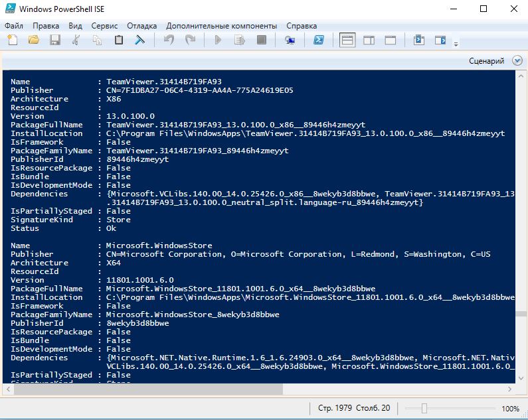Click the scroll up arrow of the console
The width and height of the screenshot is (528, 420).
[x=521, y=76]
